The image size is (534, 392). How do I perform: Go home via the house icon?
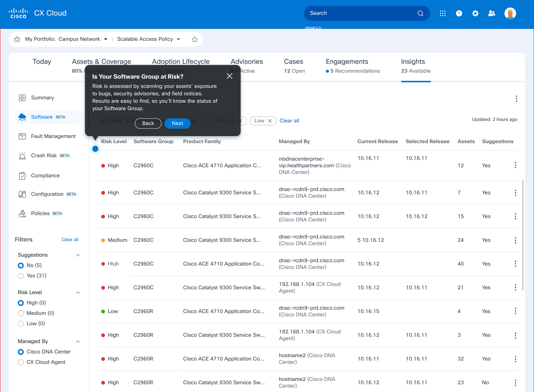[x=17, y=39]
